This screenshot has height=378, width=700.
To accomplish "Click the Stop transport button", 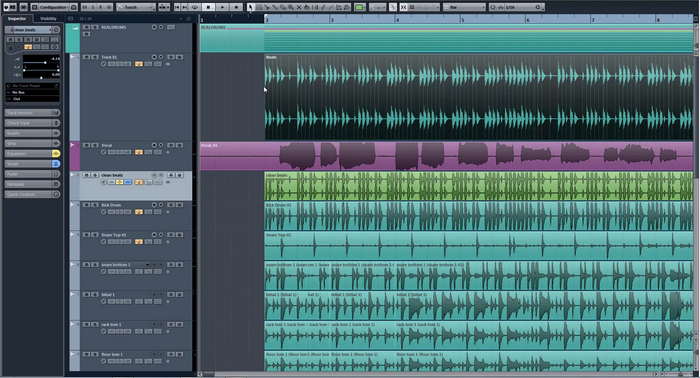I will (x=208, y=7).
